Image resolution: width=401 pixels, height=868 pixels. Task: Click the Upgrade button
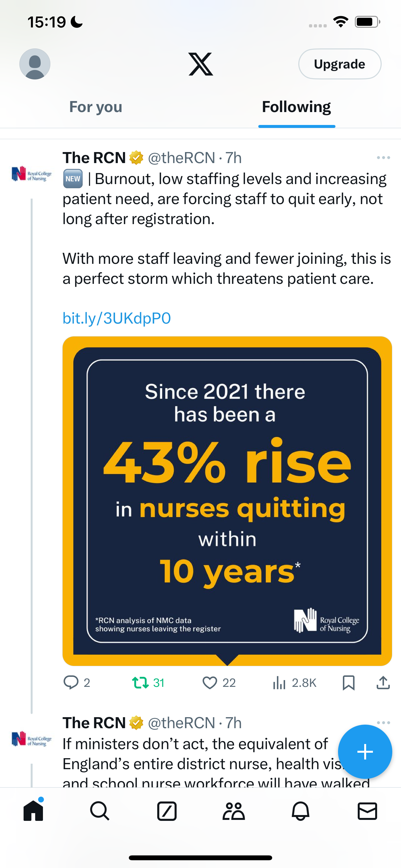(340, 64)
